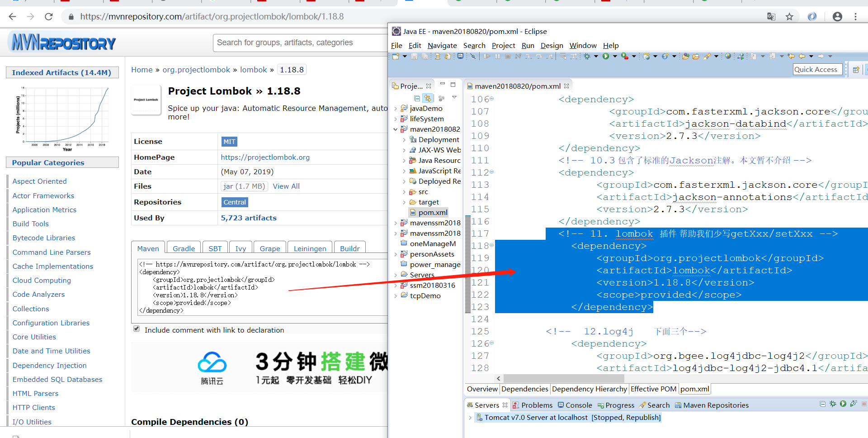Start the server in debug mode icon
Viewport: 868px width, 438px height.
[x=833, y=404]
